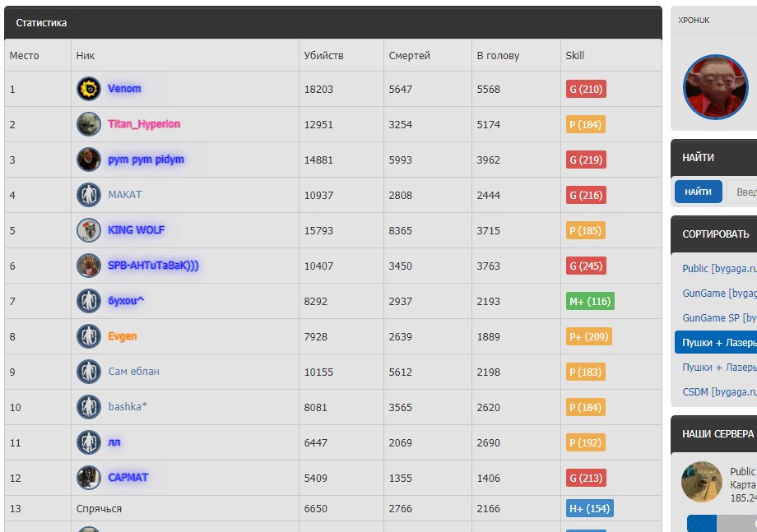Open Сам еблан player profile

134,372
